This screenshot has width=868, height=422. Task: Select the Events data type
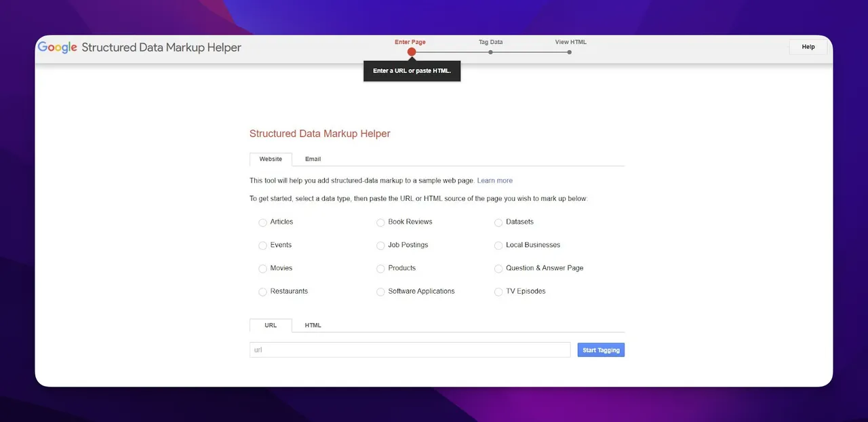click(262, 246)
